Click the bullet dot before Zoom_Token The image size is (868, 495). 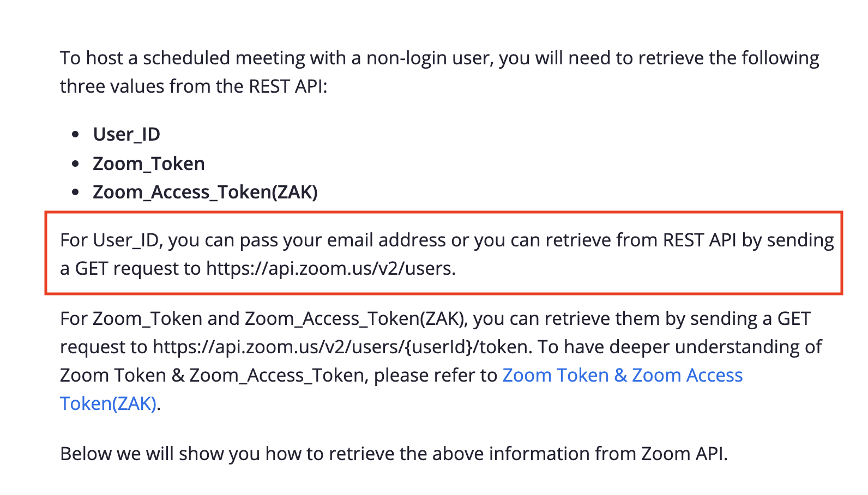pos(76,163)
